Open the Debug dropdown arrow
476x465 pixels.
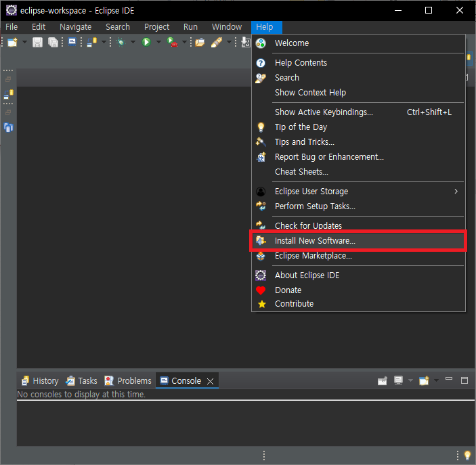(x=133, y=42)
